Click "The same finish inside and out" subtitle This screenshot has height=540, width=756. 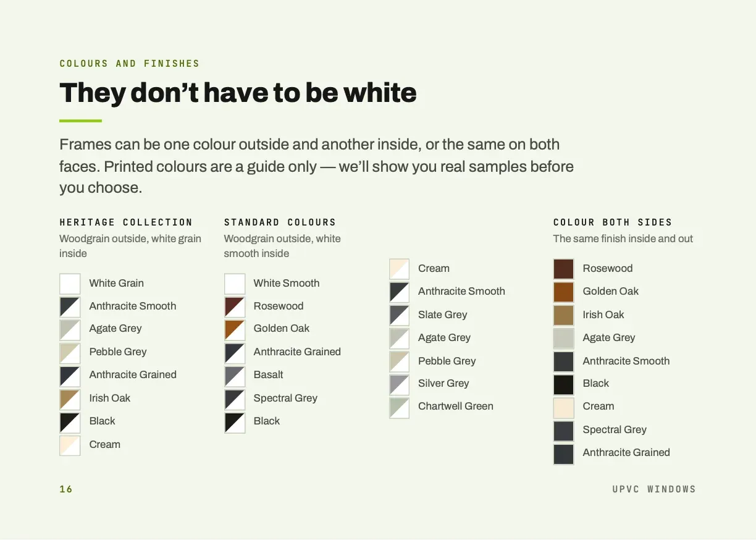623,239
